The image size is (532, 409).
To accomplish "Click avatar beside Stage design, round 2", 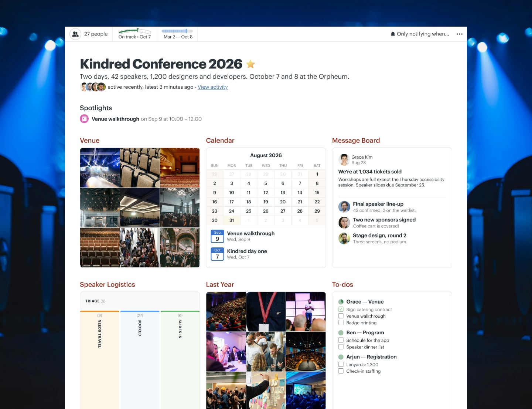I will [x=344, y=238].
